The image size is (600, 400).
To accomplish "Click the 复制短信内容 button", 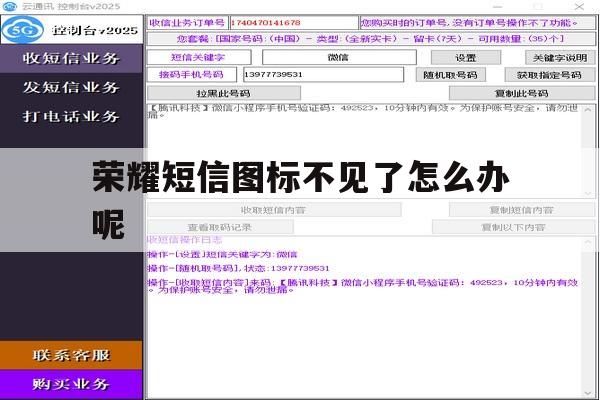I will [522, 210].
